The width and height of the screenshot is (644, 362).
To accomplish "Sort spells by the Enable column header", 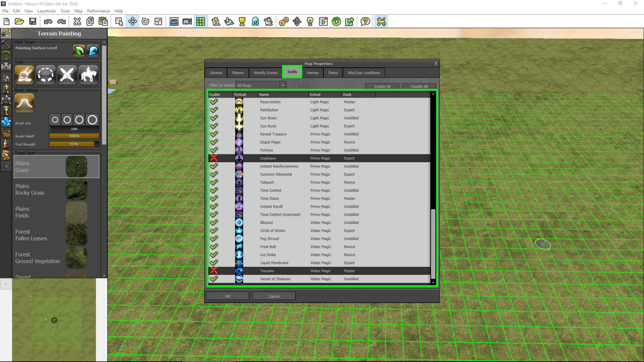I will click(220, 95).
